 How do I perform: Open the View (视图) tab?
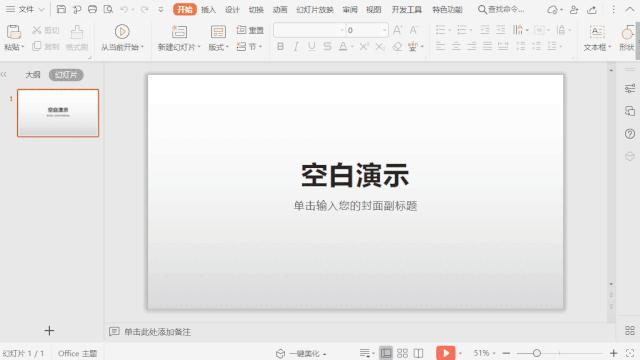(x=373, y=9)
